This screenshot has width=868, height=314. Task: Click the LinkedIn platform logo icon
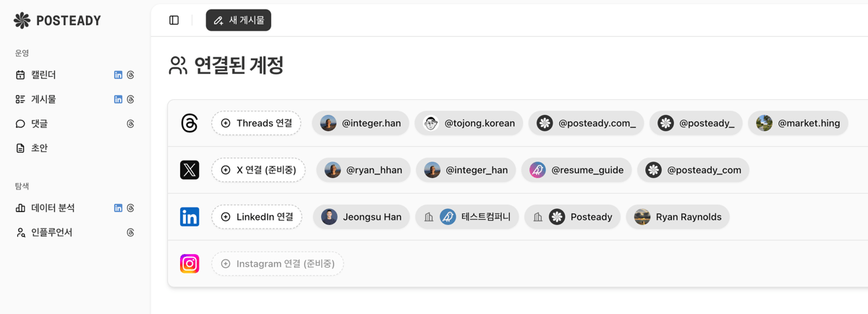190,216
